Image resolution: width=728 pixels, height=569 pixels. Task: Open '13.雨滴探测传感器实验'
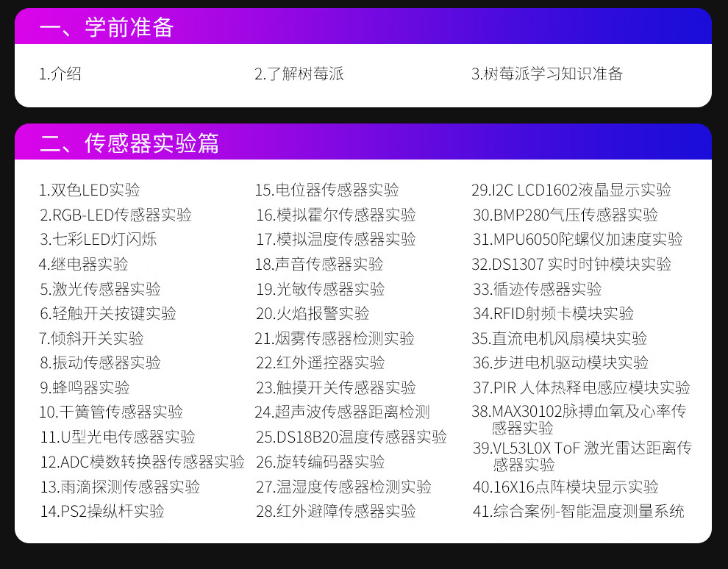[121, 487]
